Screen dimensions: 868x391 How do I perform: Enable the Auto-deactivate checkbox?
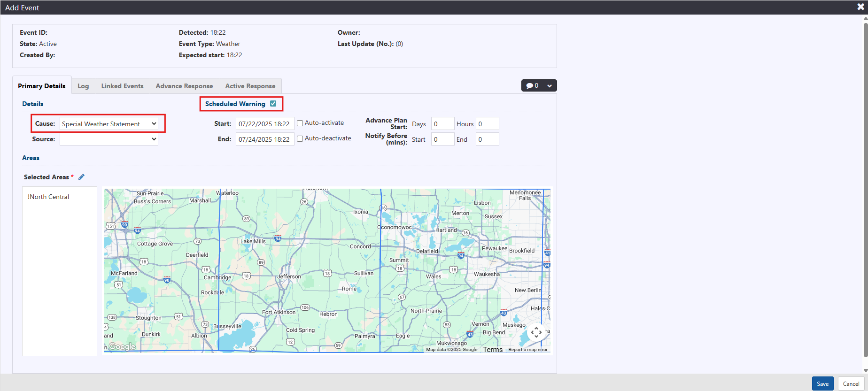[300, 139]
